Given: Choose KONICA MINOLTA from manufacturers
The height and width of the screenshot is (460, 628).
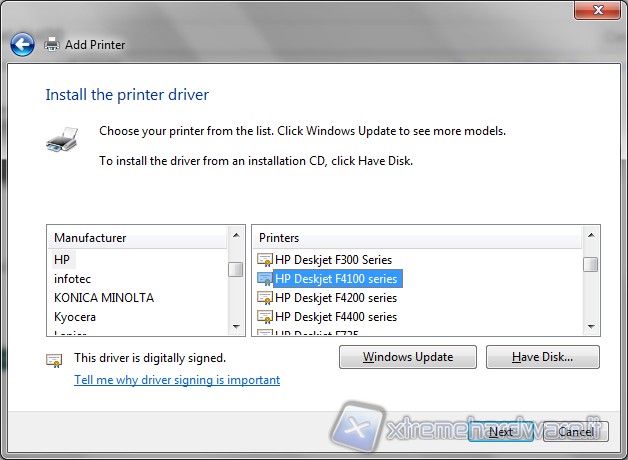Looking at the screenshot, I should [103, 297].
